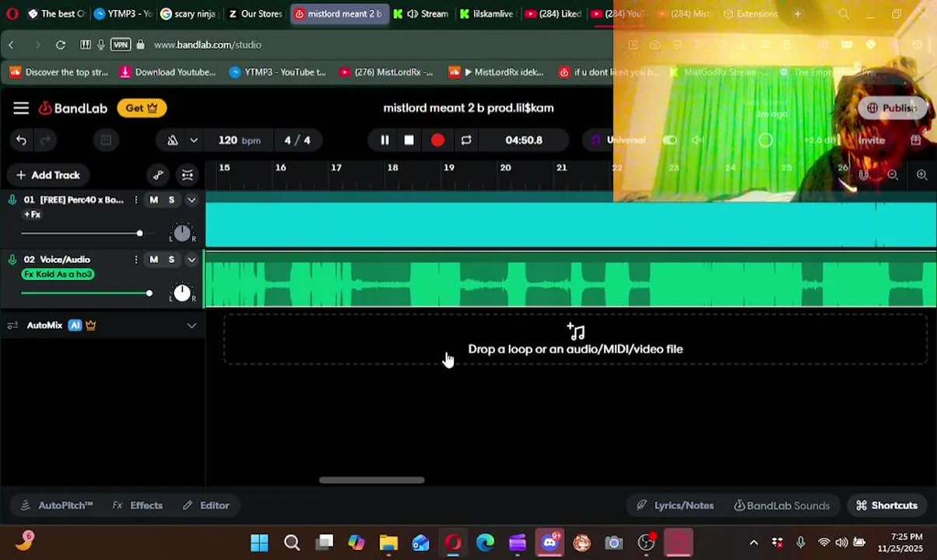Open Lyrics/Notes panel
The image size is (937, 560).
tap(676, 506)
